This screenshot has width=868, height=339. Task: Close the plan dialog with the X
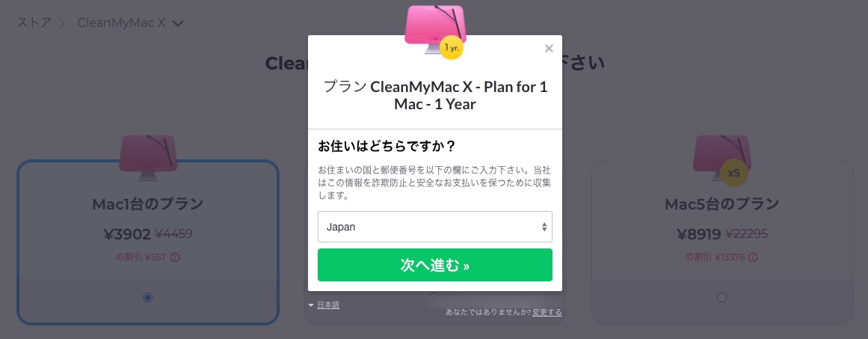549,49
